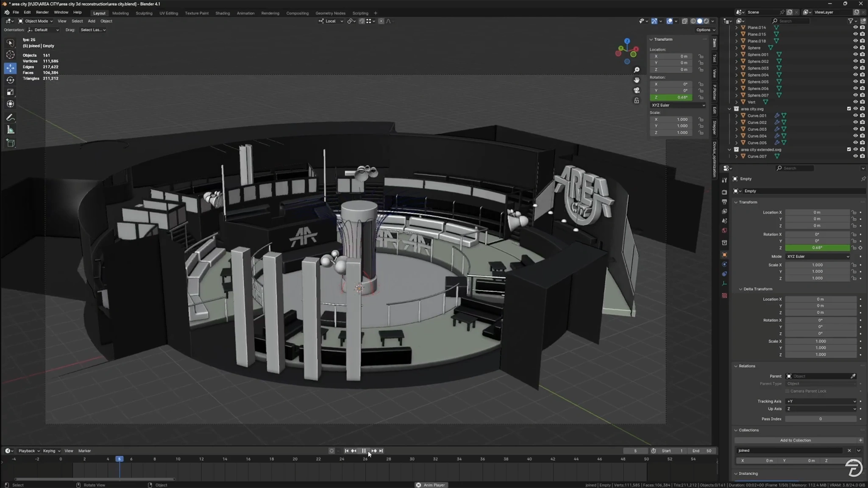The width and height of the screenshot is (868, 488).
Task: Select the Measure tool in the toolbar
Action: (10, 130)
